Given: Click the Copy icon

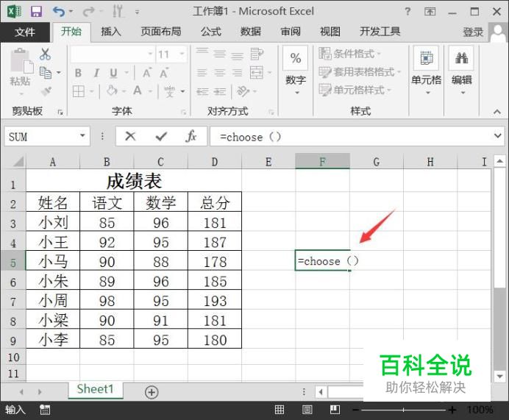Looking at the screenshot, I should click(46, 73).
